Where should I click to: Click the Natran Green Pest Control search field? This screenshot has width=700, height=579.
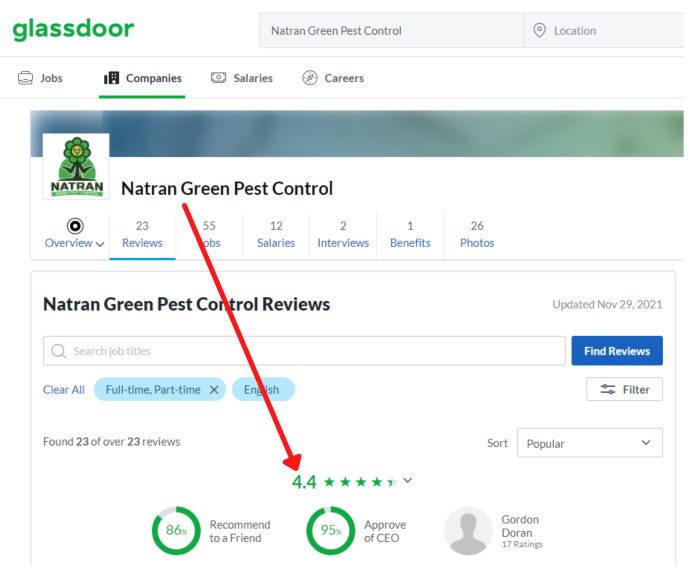coord(392,30)
